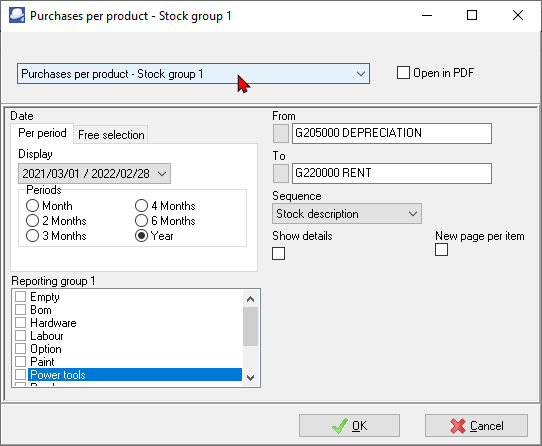This screenshot has width=542, height=446.
Task: Select the Hardware list row text
Action: click(53, 323)
